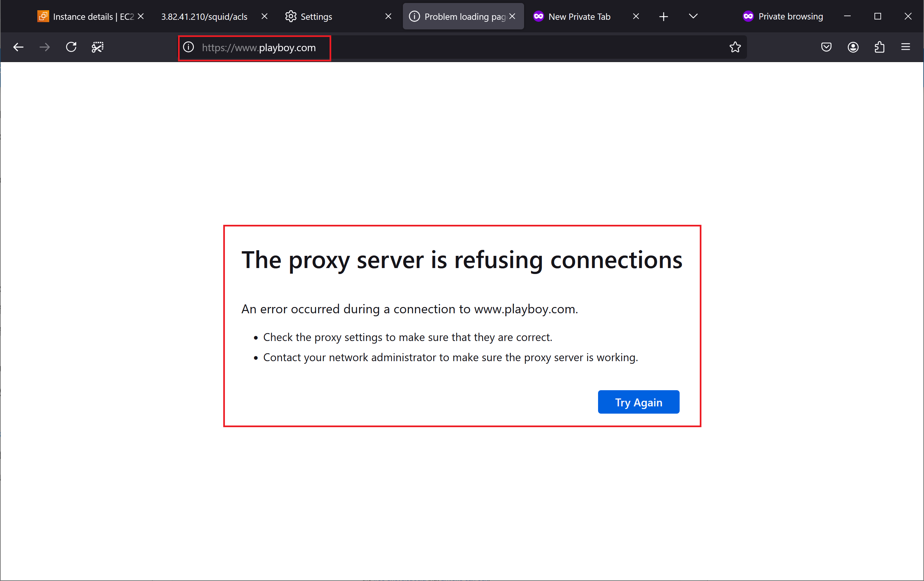This screenshot has width=924, height=581.
Task: Click the site information icon in address bar
Action: [189, 47]
